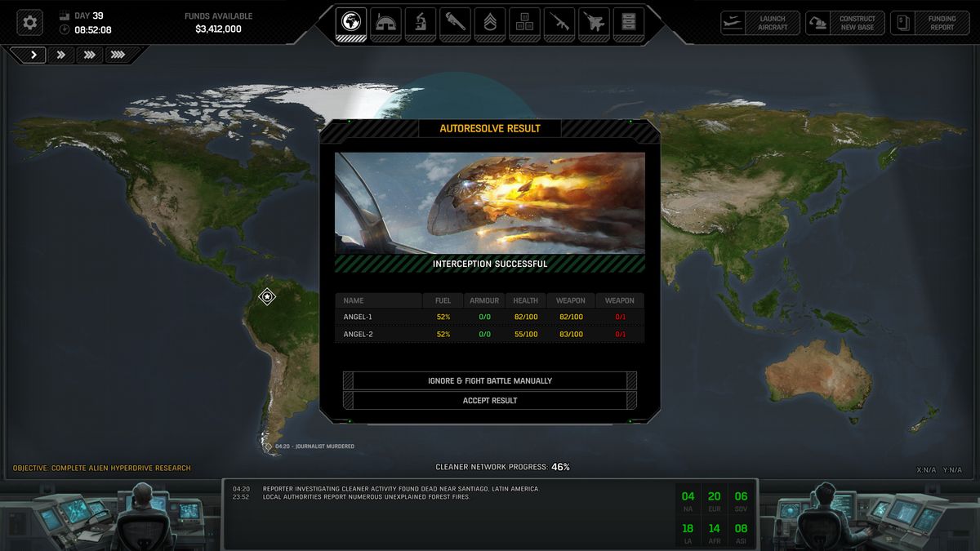
Task: Enable fastest four-chevron time speed
Action: point(118,55)
